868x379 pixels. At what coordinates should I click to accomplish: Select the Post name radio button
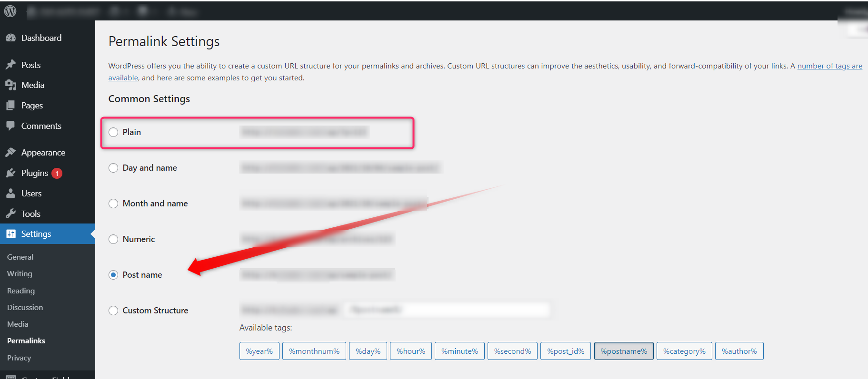(113, 275)
